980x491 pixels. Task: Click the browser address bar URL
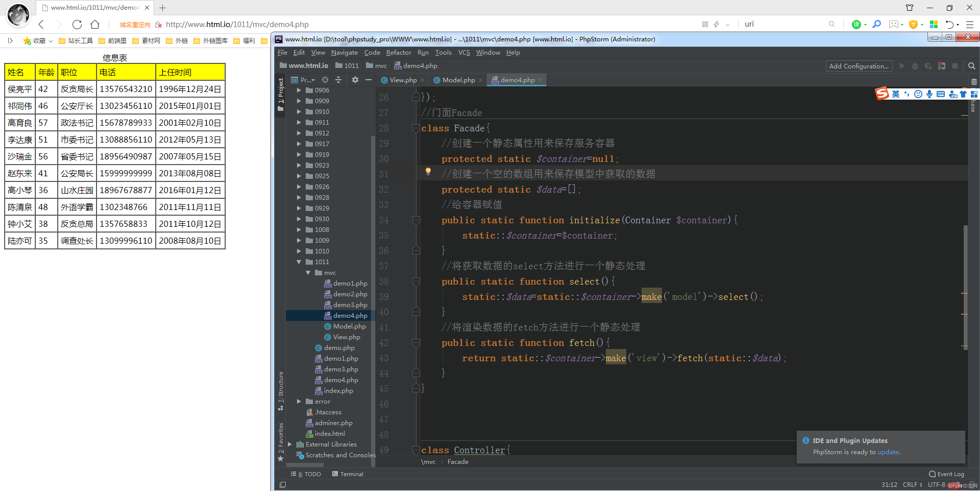click(x=237, y=25)
